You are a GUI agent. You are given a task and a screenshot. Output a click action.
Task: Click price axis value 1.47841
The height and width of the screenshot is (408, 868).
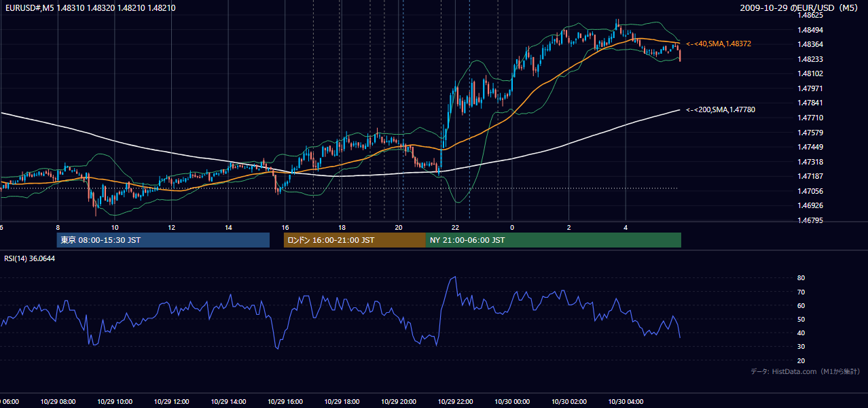812,103
